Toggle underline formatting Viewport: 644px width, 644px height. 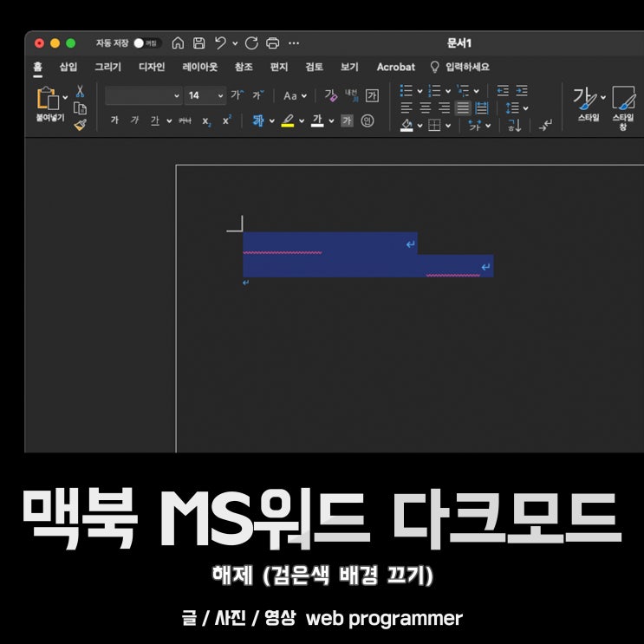[x=154, y=120]
